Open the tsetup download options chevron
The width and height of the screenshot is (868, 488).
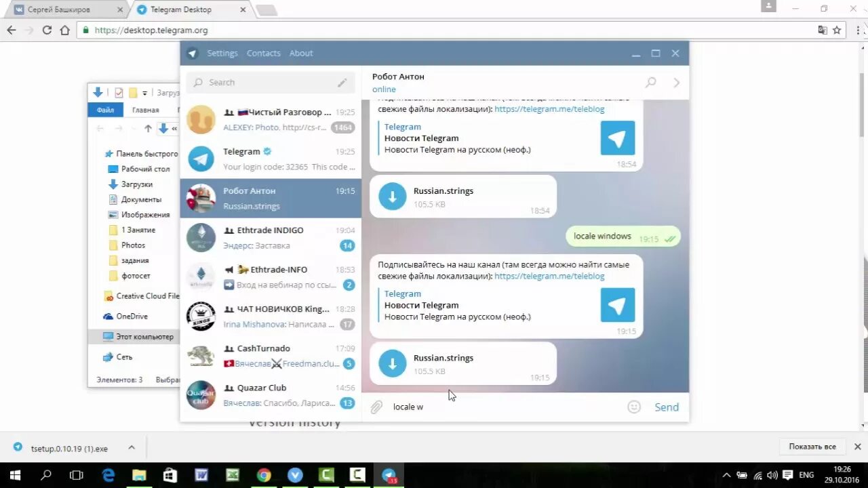(x=132, y=447)
